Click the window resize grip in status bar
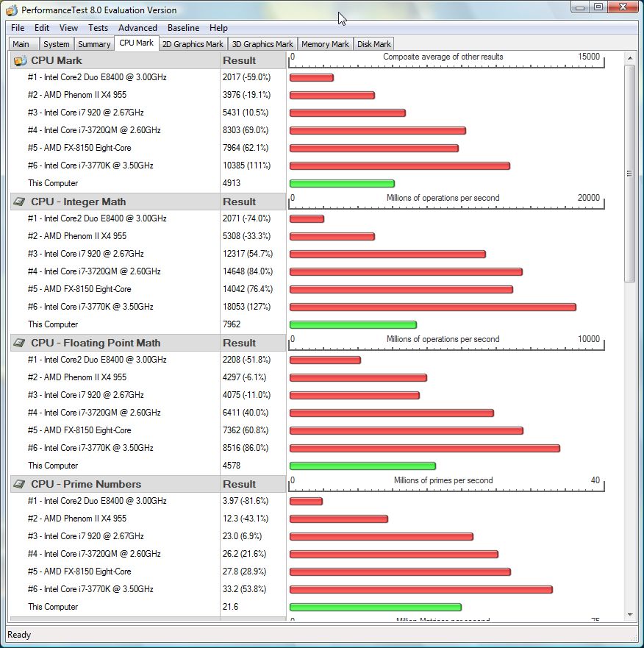 [634, 638]
